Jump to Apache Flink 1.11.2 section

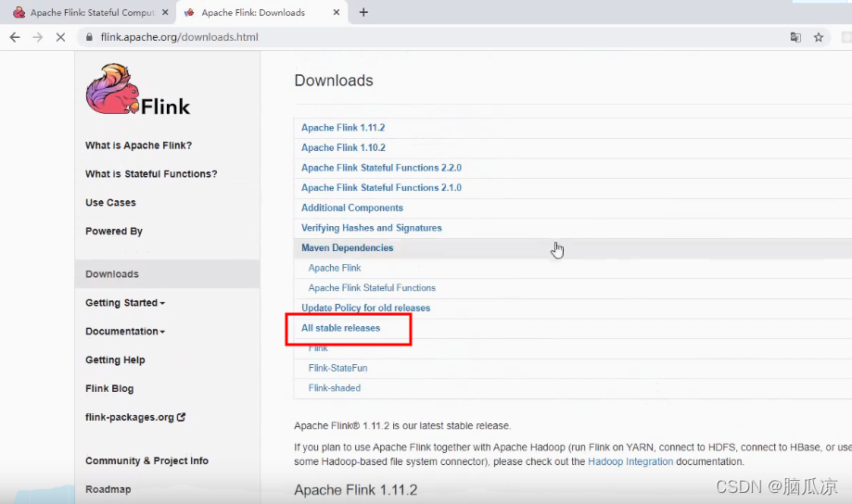[x=343, y=128]
